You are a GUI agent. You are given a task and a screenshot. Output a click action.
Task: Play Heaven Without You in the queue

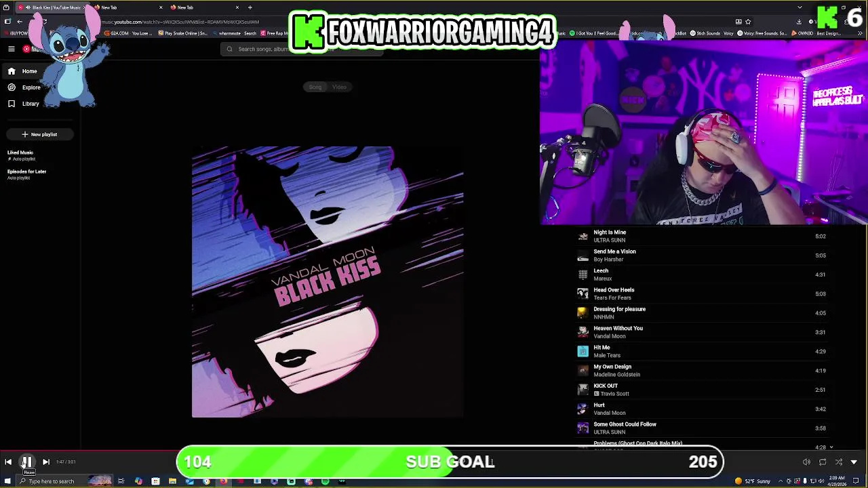click(x=702, y=332)
